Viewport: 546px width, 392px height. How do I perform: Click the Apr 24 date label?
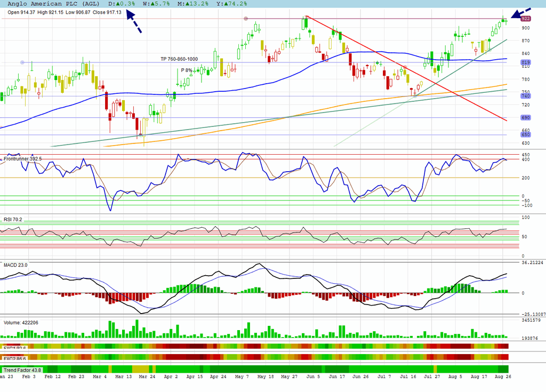point(218,377)
